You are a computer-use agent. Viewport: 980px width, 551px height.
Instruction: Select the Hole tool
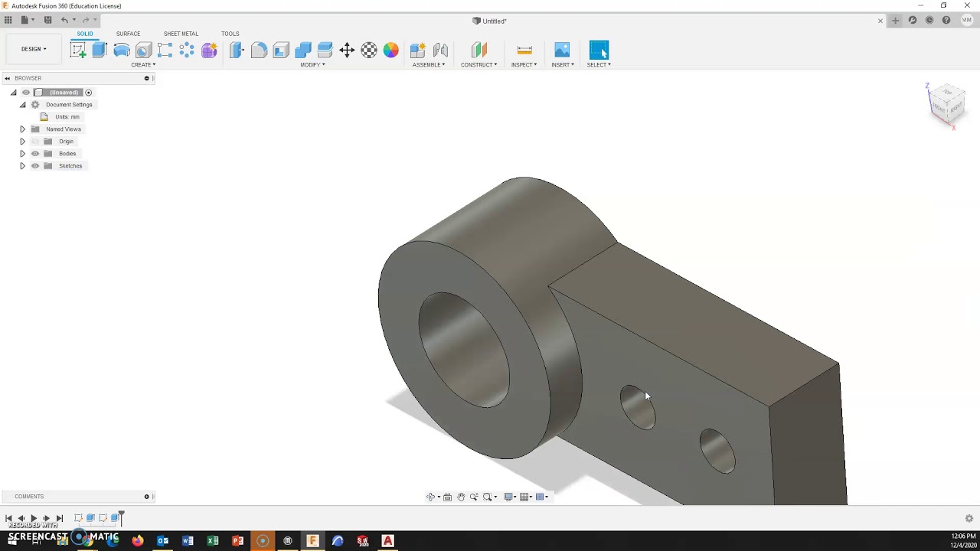pyautogui.click(x=143, y=51)
